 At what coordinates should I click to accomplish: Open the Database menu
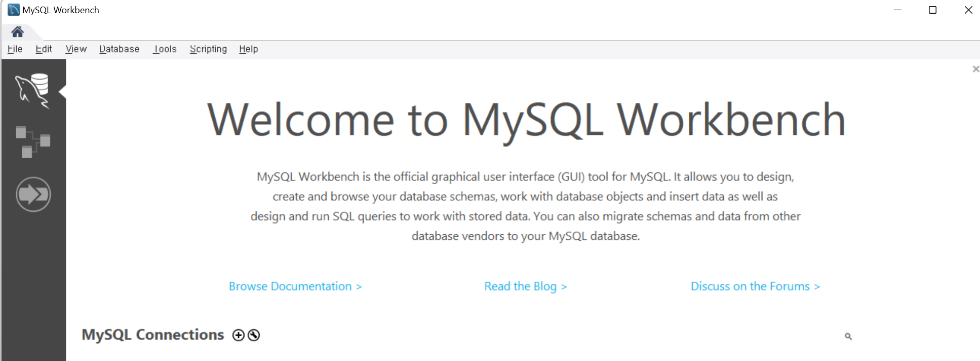coord(120,49)
